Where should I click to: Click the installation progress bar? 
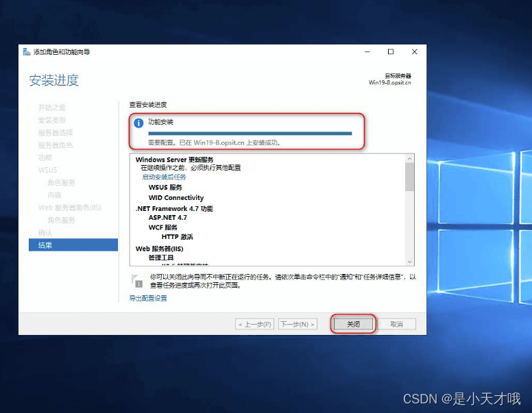pos(250,134)
